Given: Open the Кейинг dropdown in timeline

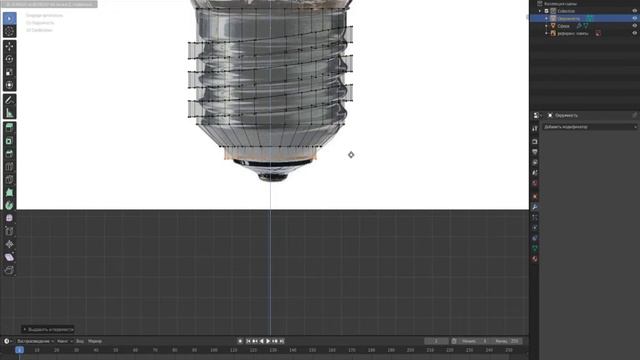Looking at the screenshot, I should pyautogui.click(x=64, y=341).
